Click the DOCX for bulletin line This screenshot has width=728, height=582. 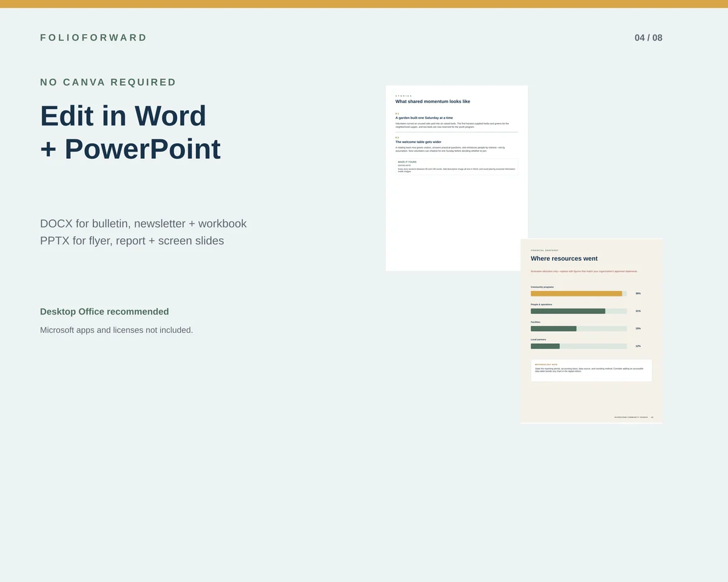tap(143, 224)
